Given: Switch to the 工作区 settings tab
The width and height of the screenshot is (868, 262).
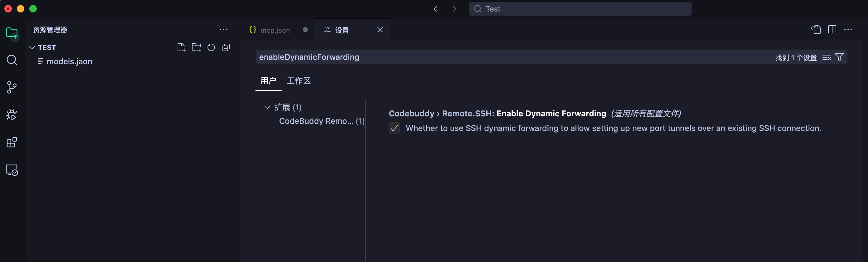Looking at the screenshot, I should (298, 81).
